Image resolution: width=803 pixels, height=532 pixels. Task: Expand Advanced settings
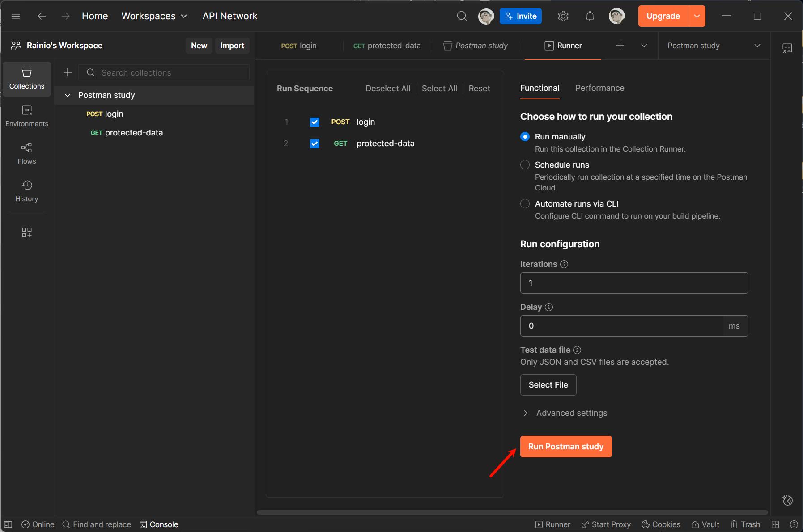[565, 413]
